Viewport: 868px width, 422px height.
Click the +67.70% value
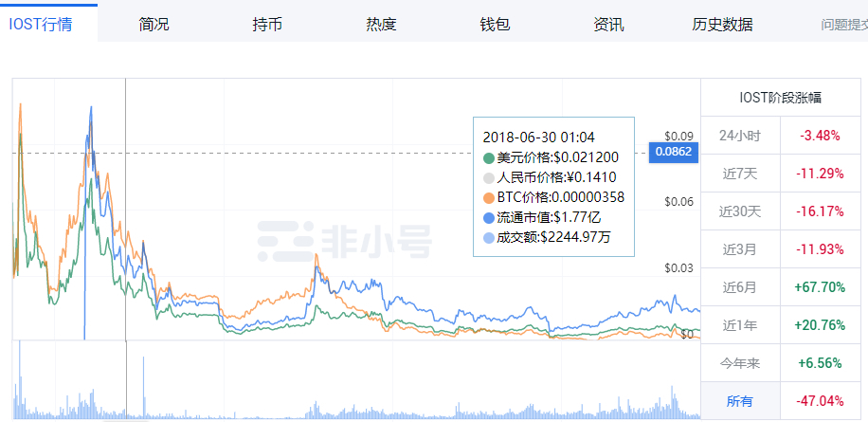[x=820, y=287]
